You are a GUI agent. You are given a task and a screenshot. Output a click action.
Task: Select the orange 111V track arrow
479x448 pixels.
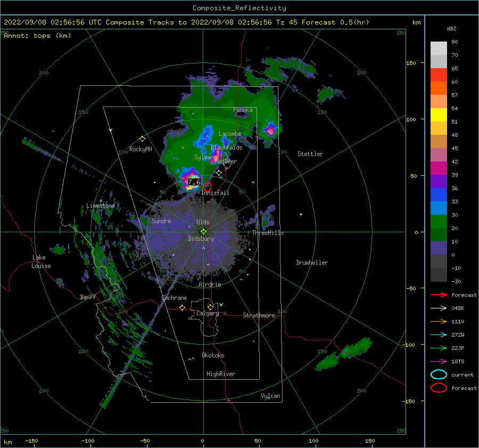[439, 321]
